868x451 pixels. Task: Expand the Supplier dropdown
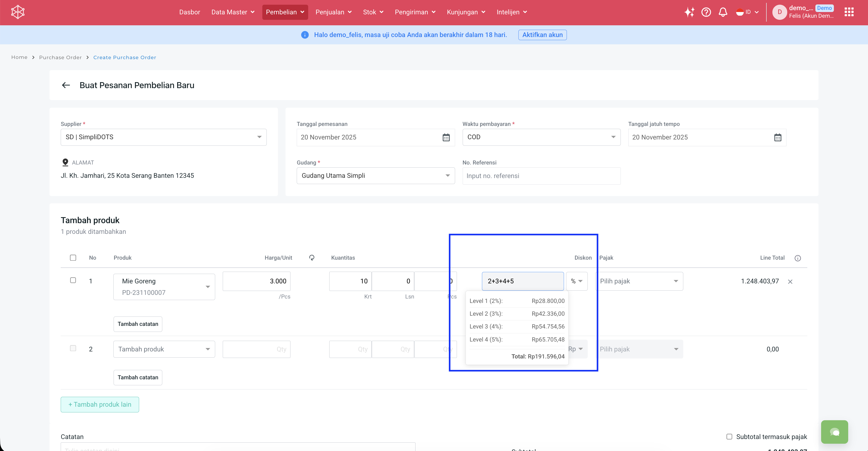click(x=259, y=137)
